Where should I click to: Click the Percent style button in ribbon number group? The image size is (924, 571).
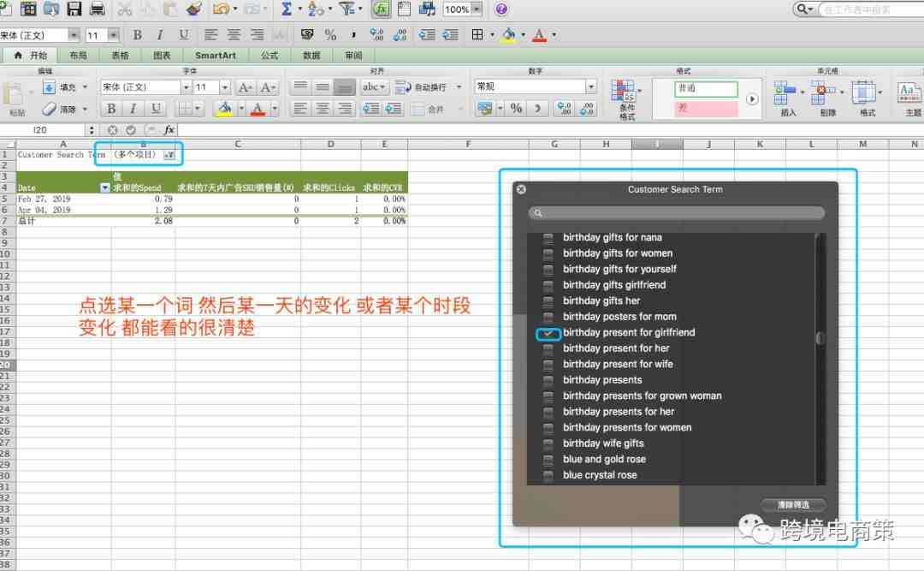[x=516, y=109]
